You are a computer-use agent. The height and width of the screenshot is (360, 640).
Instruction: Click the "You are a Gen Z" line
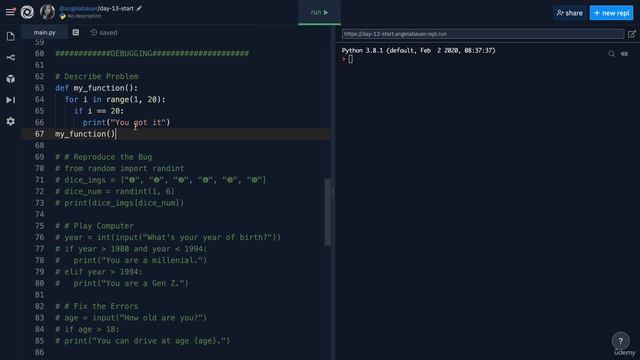[122, 283]
